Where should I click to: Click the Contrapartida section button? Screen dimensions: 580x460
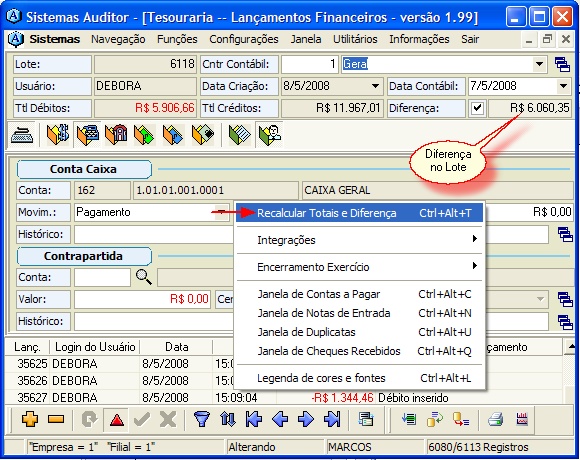(x=84, y=256)
